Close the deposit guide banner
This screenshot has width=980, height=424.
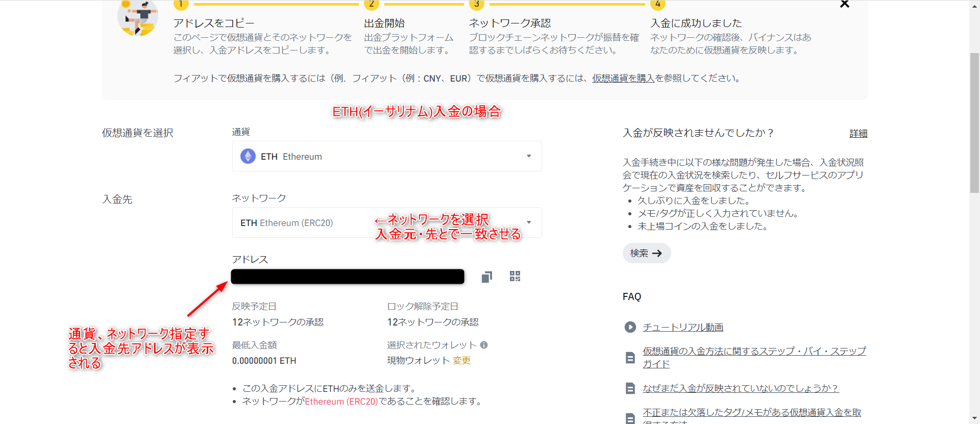coord(844,5)
